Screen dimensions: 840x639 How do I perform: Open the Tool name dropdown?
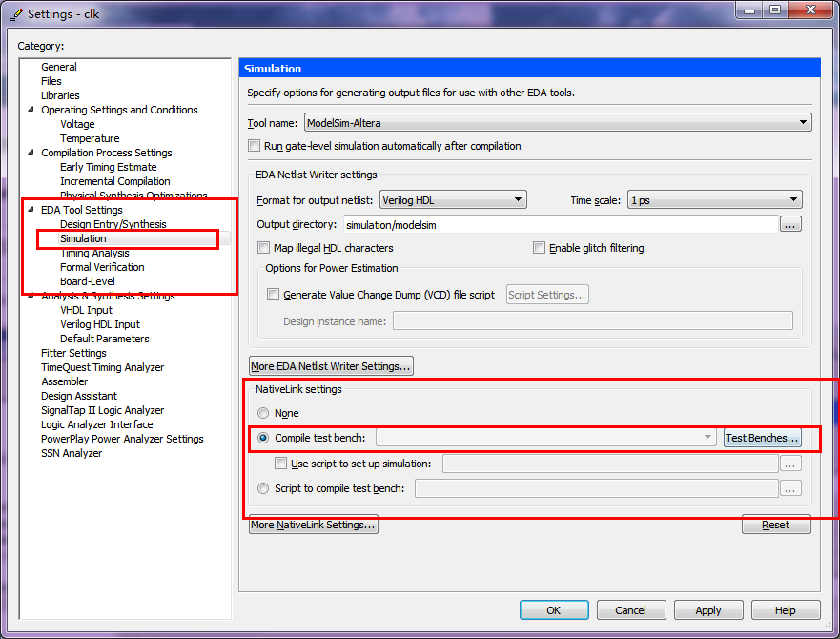pos(558,123)
